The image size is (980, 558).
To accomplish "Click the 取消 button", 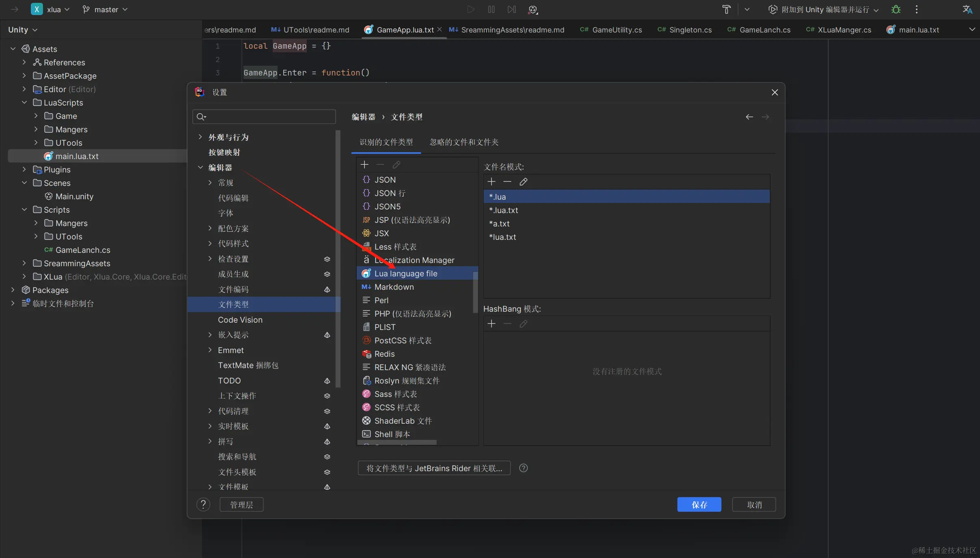I will click(754, 504).
